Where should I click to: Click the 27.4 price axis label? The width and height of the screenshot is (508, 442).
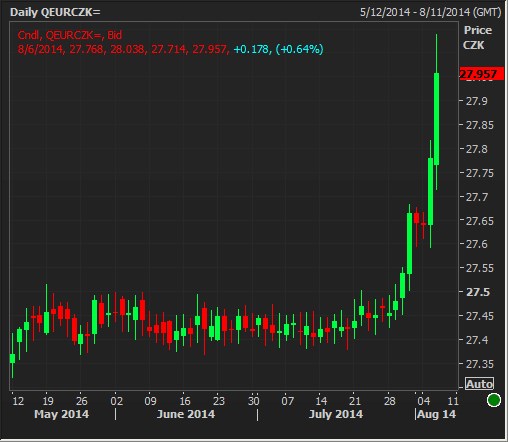coord(477,340)
